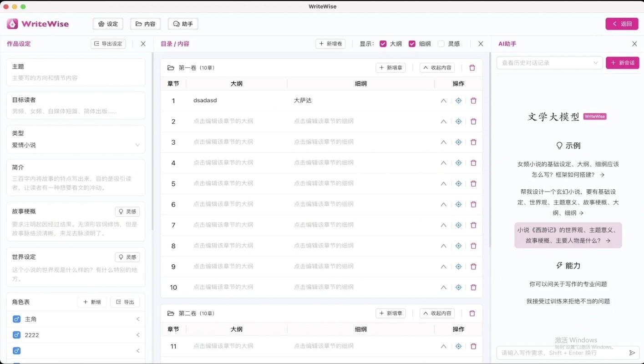Click the 目标读者 input field
This screenshot has width=644, height=364.
coord(76,111)
